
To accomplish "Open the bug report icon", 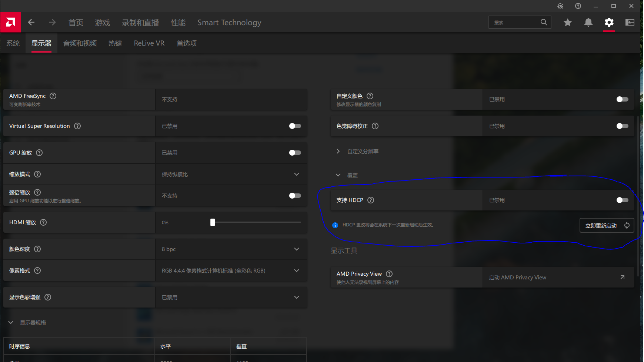I will (560, 6).
